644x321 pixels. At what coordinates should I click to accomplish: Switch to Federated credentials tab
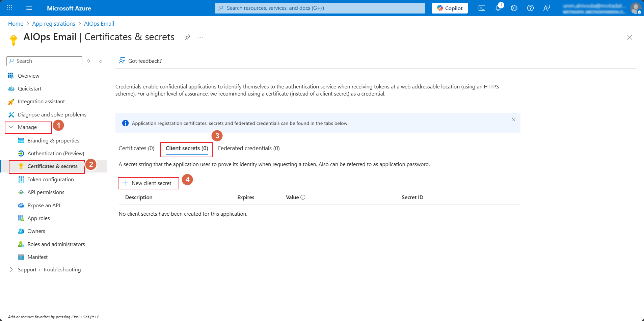pyautogui.click(x=249, y=148)
